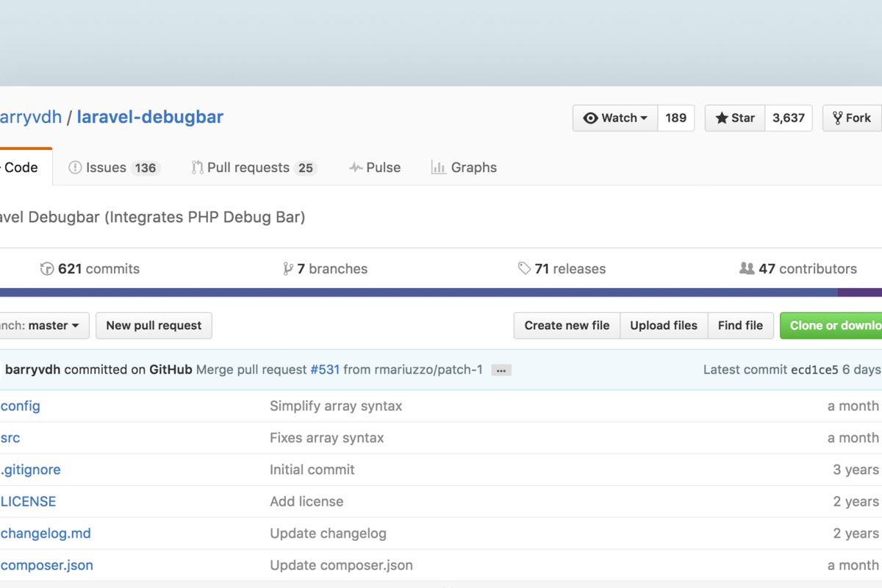The width and height of the screenshot is (882, 588).
Task: Open the composer.json file
Action: (47, 565)
